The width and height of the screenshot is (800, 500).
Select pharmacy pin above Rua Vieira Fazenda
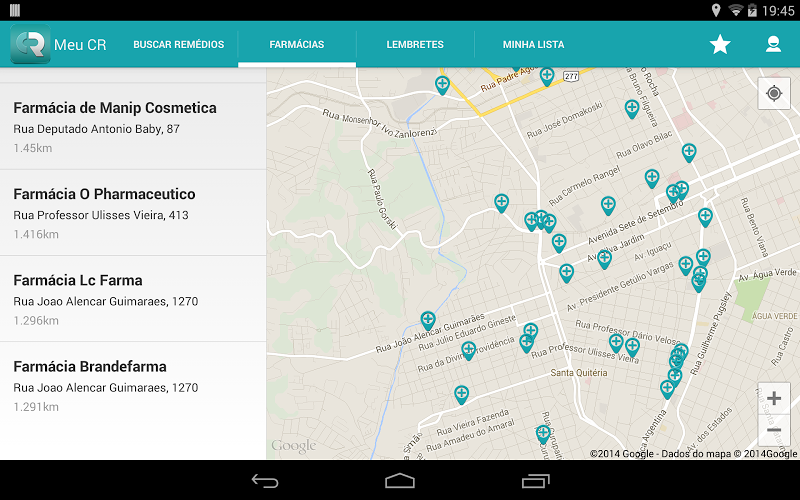coord(461,395)
